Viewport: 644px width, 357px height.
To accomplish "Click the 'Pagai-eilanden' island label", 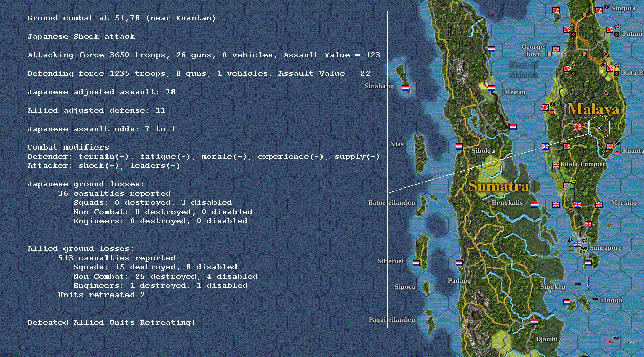I will (392, 320).
